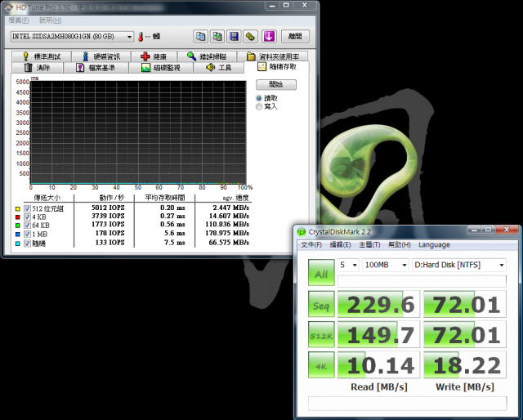Open the D:Hard Disk [NTFS] drive dropdown
The width and height of the screenshot is (523, 420).
click(459, 266)
